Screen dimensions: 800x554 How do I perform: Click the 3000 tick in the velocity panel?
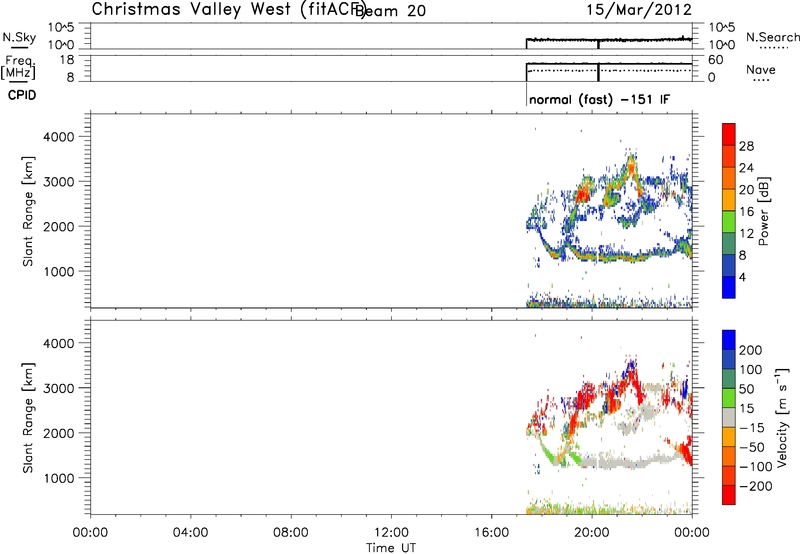(x=59, y=388)
